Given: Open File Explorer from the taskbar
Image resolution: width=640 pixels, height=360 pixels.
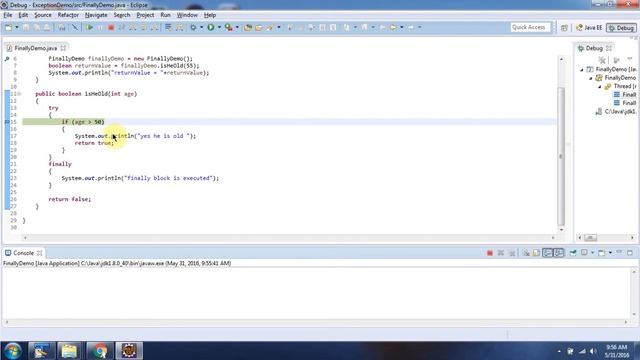Looking at the screenshot, I should pos(69,351).
